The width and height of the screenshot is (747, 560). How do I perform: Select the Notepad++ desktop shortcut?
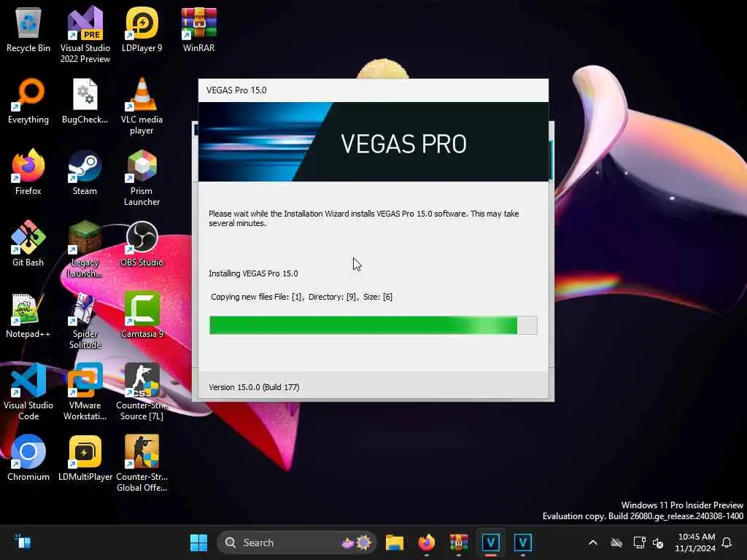[28, 316]
